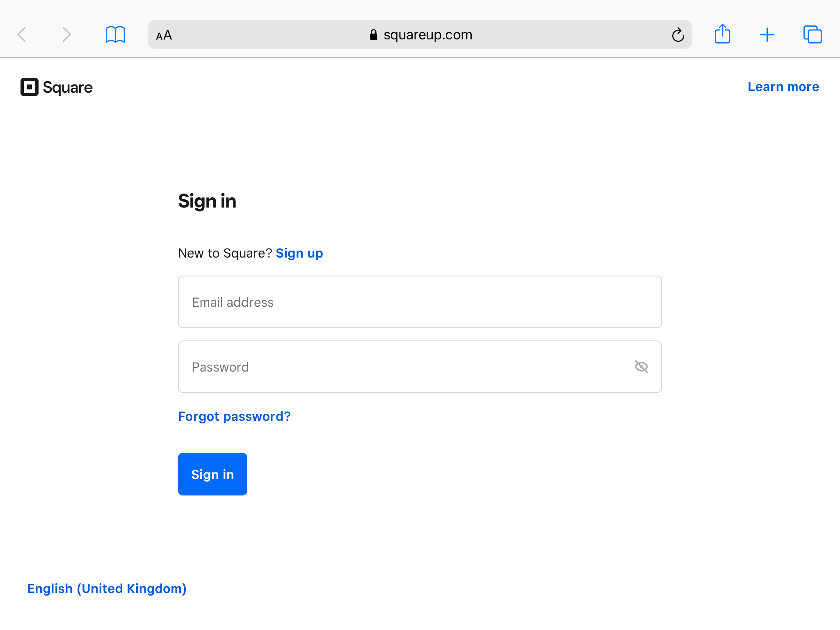Reload the page with the refresh icon
Viewport: 840px width, 630px height.
point(678,34)
